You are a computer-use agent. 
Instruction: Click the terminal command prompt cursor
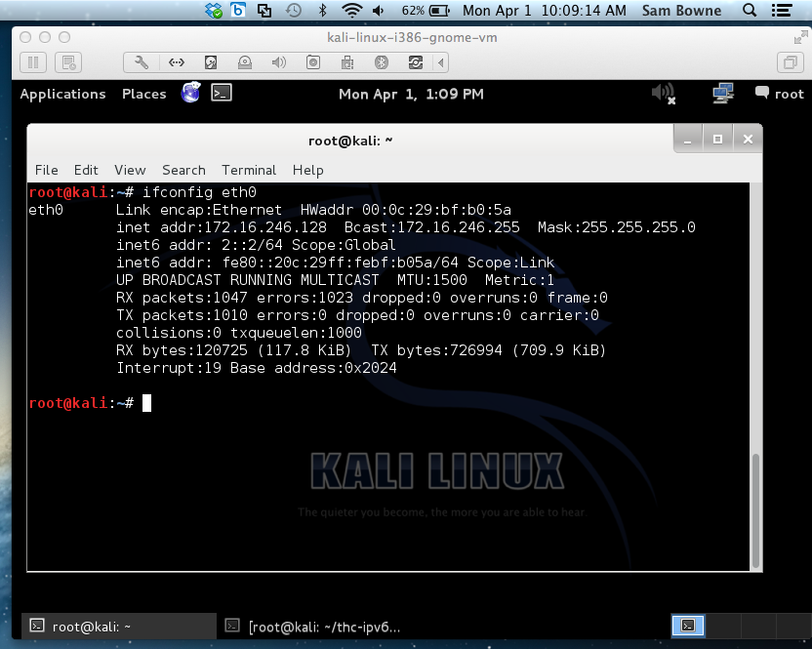click(147, 403)
